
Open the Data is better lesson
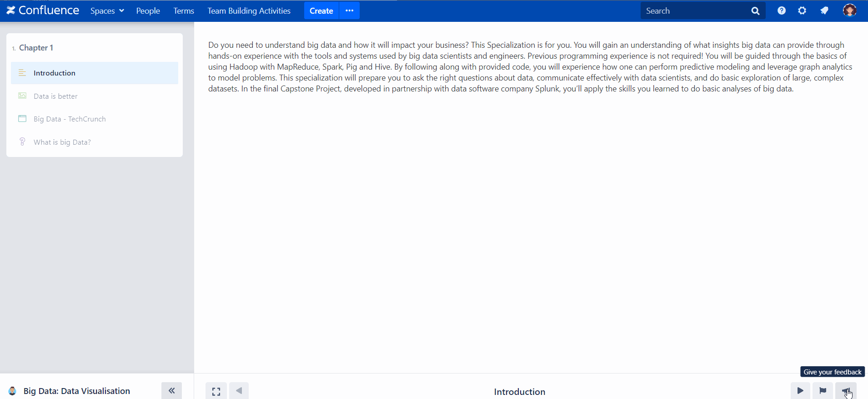click(55, 96)
